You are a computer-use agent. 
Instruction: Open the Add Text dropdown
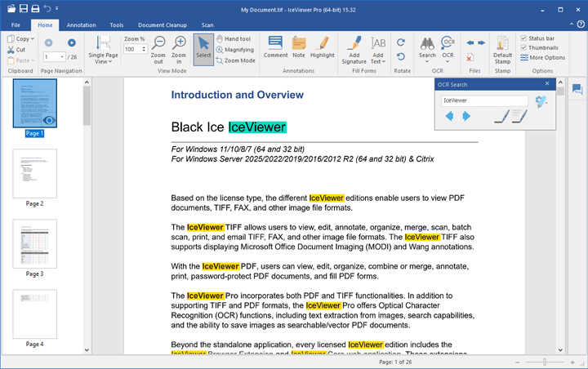(x=378, y=50)
